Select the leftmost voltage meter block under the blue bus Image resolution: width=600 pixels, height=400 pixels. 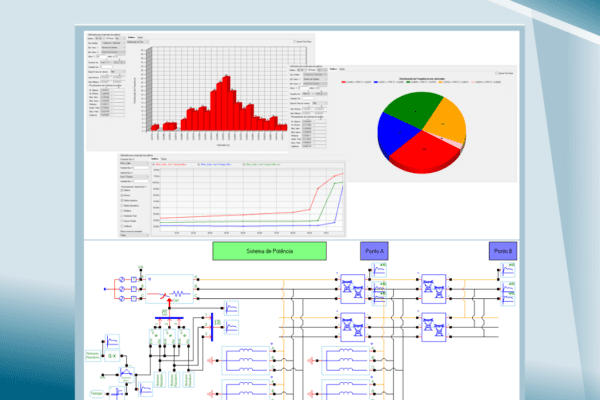pos(156,337)
